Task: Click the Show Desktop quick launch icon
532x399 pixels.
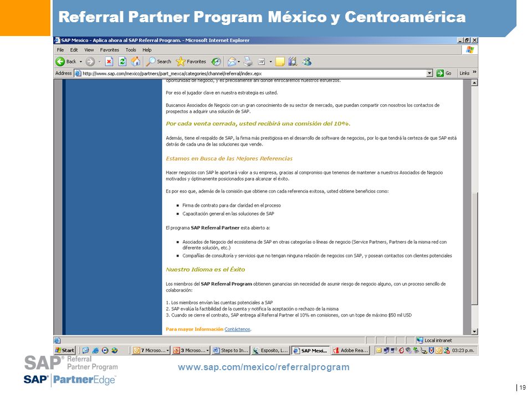Action: [86, 350]
